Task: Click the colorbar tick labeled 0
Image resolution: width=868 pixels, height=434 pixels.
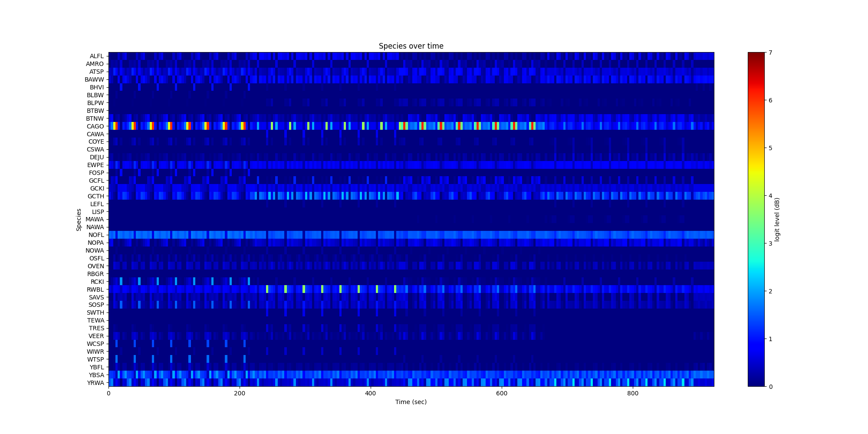Action: [770, 387]
